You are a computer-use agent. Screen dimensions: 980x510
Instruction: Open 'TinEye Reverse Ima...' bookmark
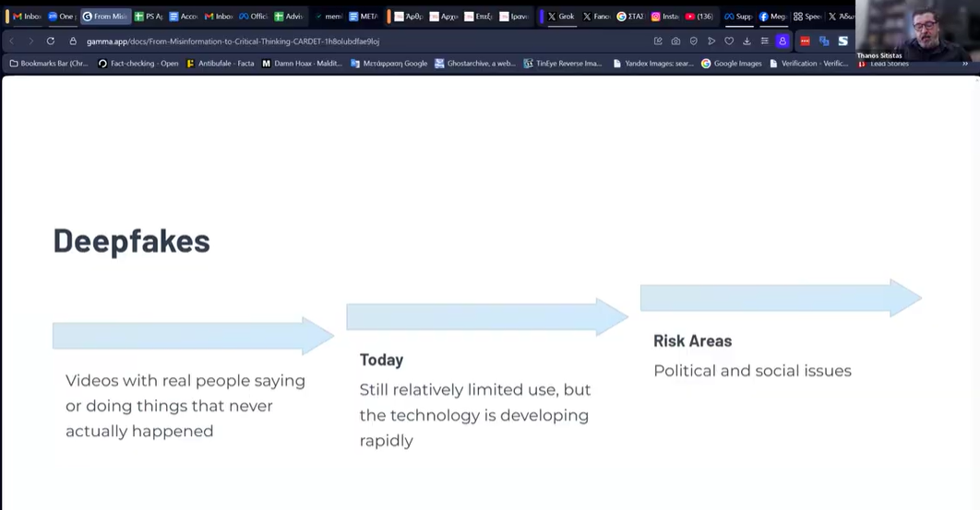tap(563, 63)
